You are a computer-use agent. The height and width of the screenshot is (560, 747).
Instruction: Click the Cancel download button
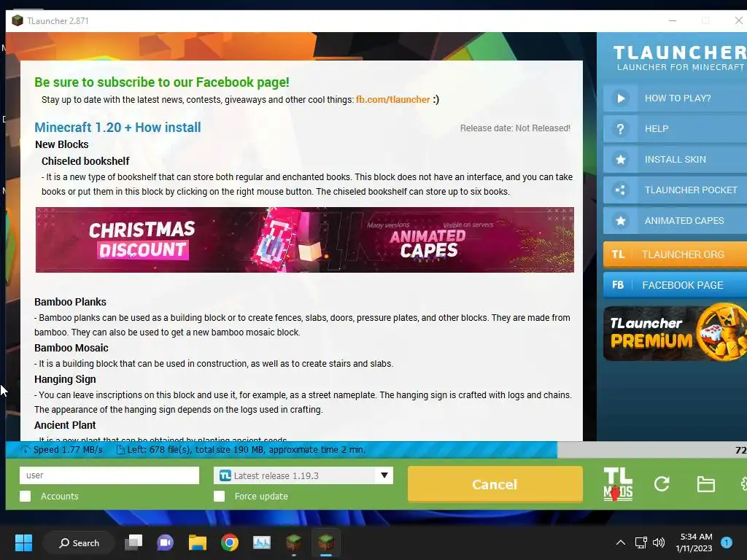coord(495,484)
